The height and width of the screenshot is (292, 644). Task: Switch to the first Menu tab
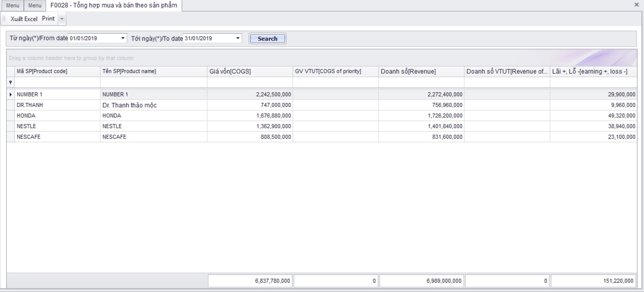coord(13,5)
